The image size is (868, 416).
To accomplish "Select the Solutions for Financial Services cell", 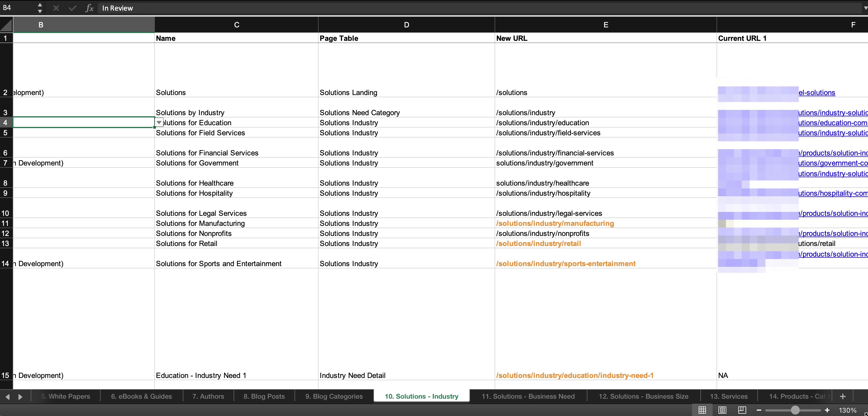I will [236, 147].
